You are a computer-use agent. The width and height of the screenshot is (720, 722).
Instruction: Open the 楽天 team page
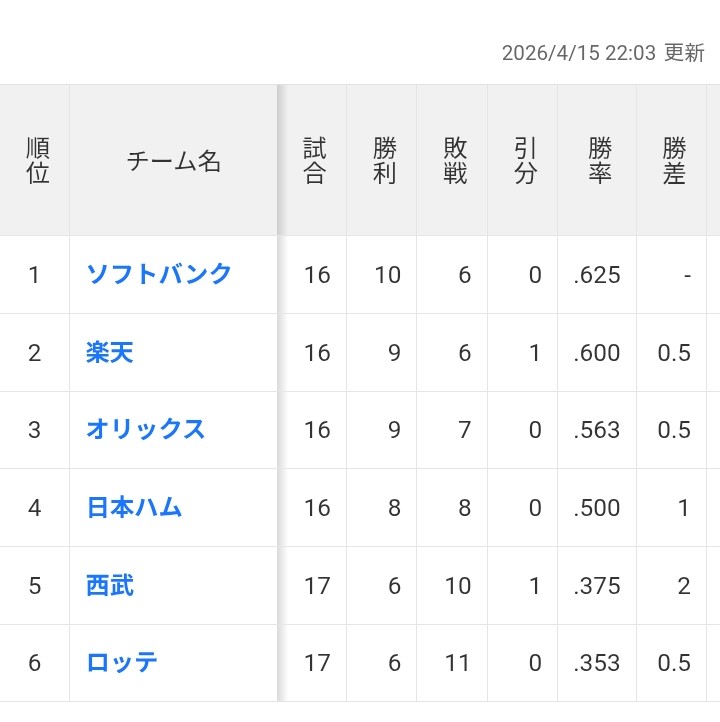[x=109, y=352]
